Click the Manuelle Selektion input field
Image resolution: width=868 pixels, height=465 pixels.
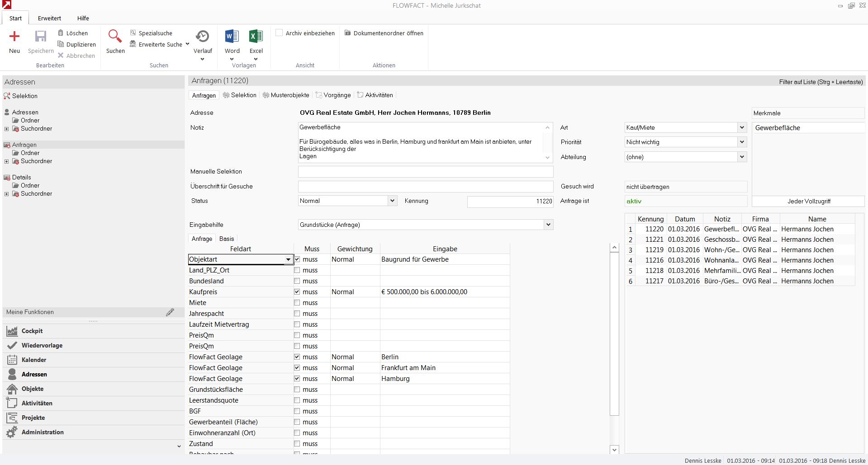(425, 172)
